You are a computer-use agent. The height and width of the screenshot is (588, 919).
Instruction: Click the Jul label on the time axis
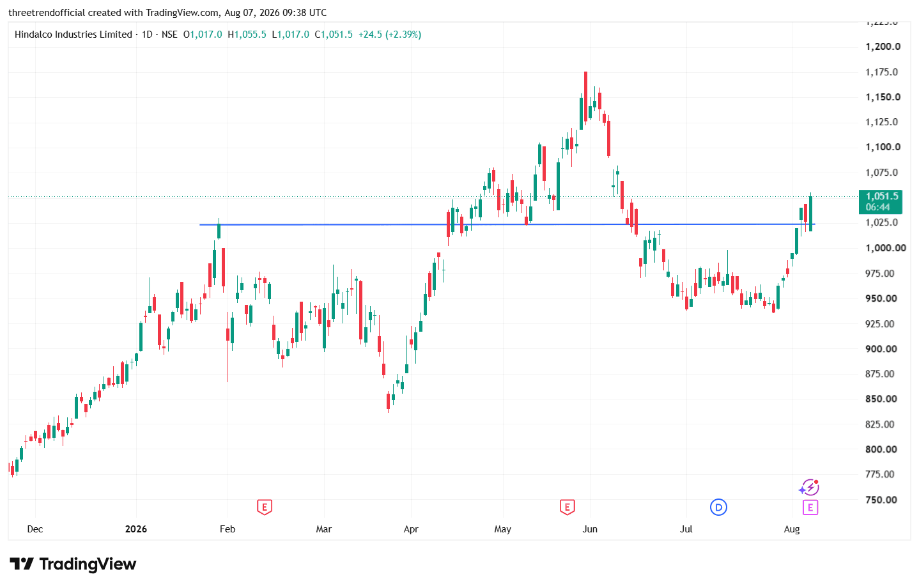[686, 529]
